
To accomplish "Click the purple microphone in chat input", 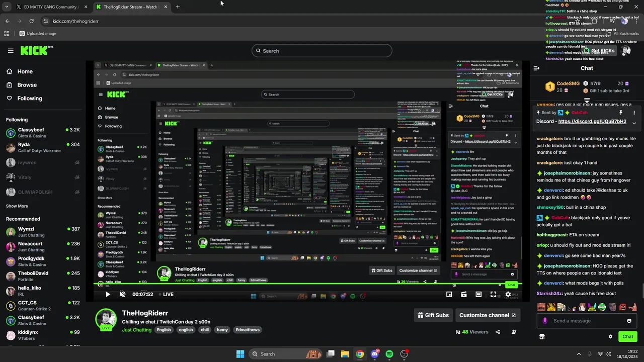I will pos(545,321).
